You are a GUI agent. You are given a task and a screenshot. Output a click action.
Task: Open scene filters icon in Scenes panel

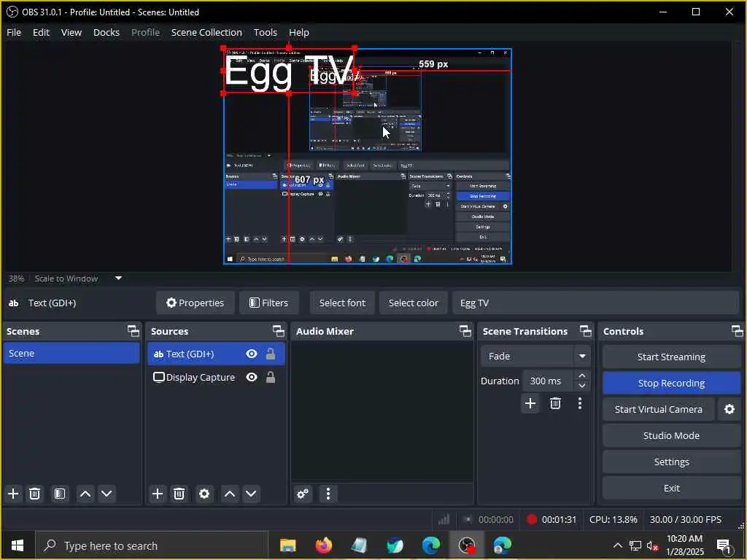pyautogui.click(x=60, y=494)
